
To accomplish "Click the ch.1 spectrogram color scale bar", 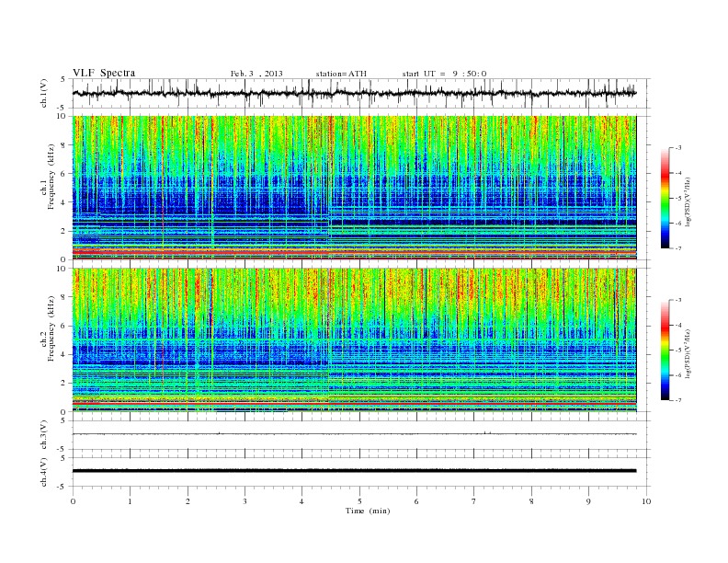I will [x=665, y=198].
